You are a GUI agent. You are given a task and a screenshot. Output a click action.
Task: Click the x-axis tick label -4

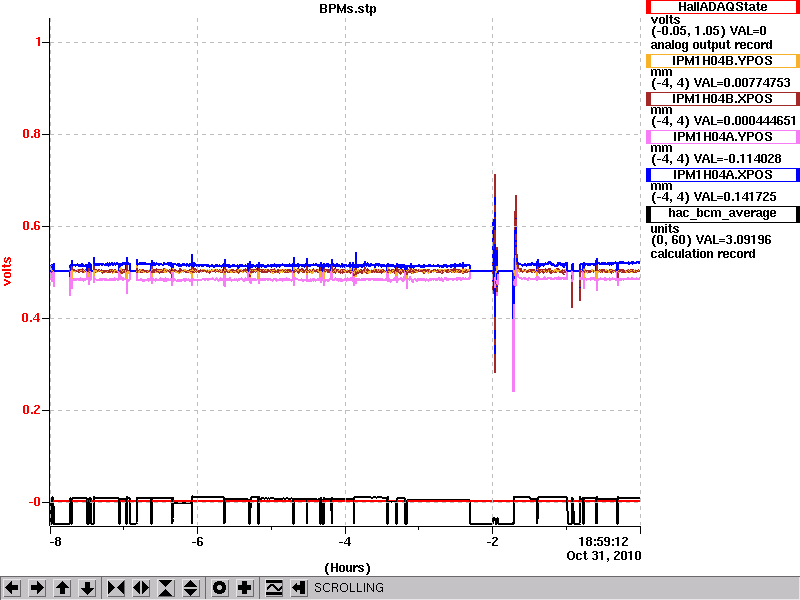point(345,542)
